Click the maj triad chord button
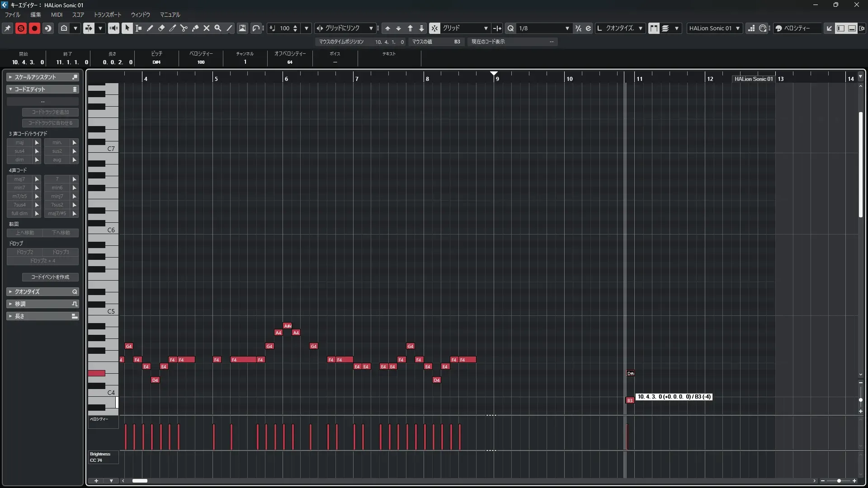Screen dimensions: 868x488 coord(19,143)
